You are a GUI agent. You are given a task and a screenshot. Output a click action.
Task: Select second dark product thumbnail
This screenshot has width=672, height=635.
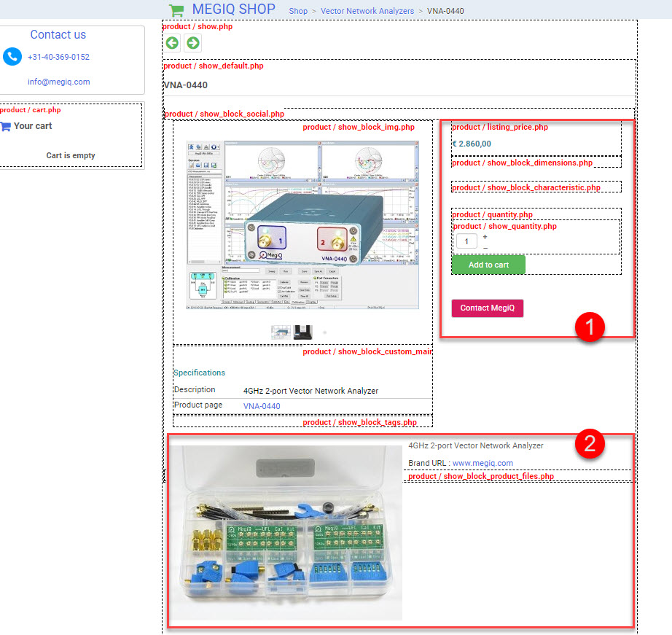(303, 332)
